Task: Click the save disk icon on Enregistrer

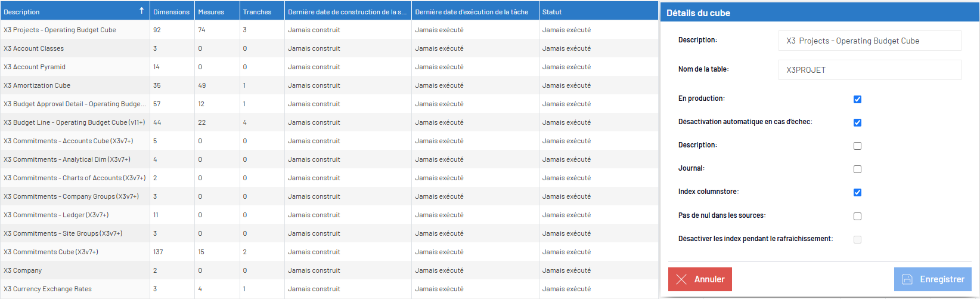Action: pos(907,279)
